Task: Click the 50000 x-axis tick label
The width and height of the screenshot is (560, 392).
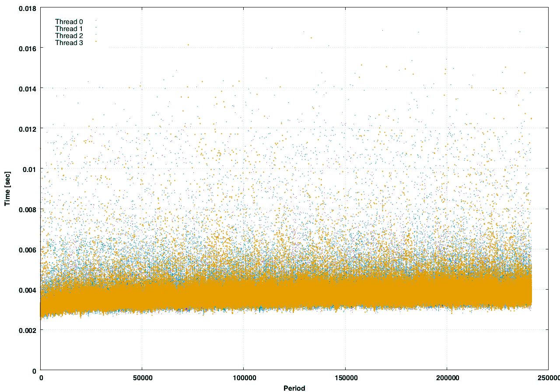Action: point(142,378)
